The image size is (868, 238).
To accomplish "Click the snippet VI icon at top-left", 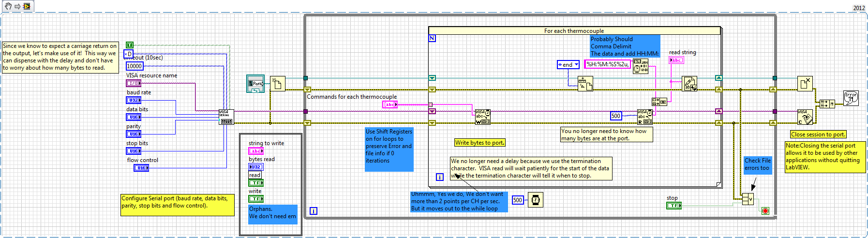I will pyautogui.click(x=27, y=6).
